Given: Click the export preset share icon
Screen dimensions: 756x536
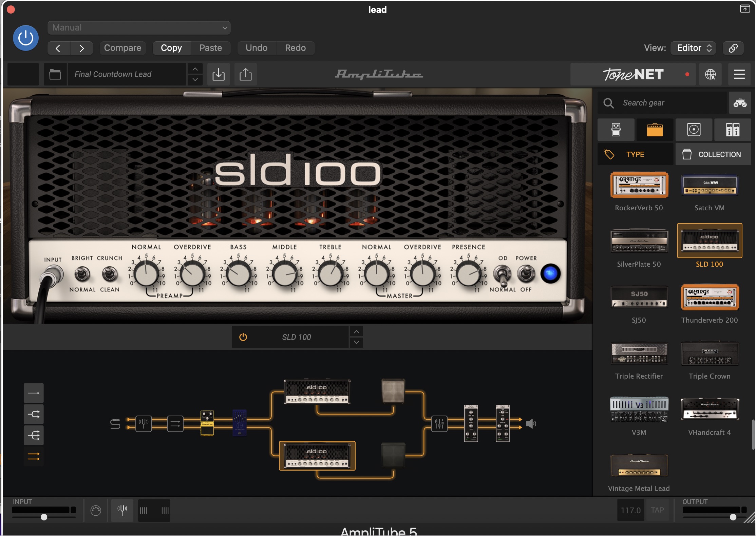Looking at the screenshot, I should tap(245, 74).
